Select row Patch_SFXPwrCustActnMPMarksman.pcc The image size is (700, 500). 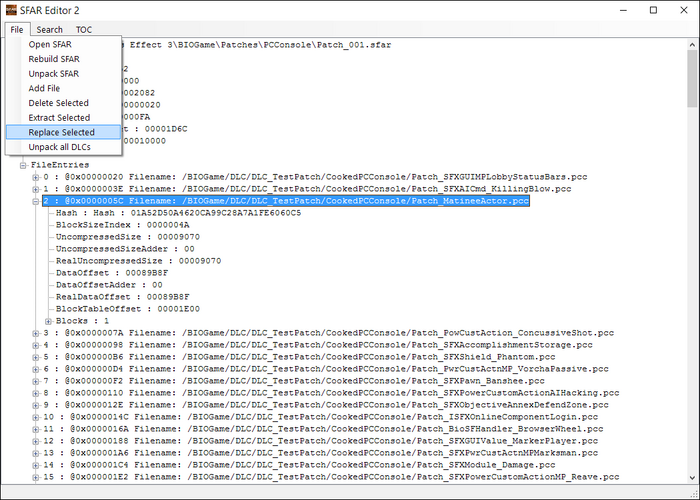tap(321, 454)
